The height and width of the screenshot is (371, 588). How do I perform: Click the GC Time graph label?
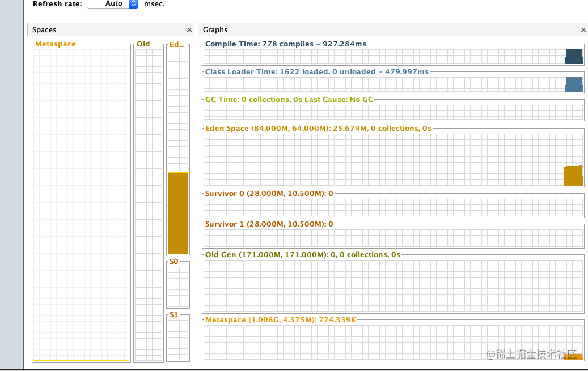click(289, 99)
